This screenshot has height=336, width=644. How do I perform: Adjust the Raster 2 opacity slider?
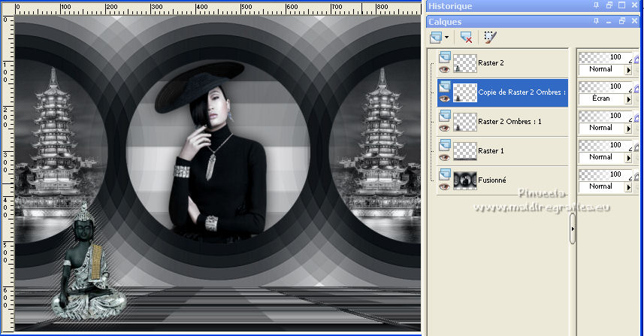pyautogui.click(x=606, y=58)
